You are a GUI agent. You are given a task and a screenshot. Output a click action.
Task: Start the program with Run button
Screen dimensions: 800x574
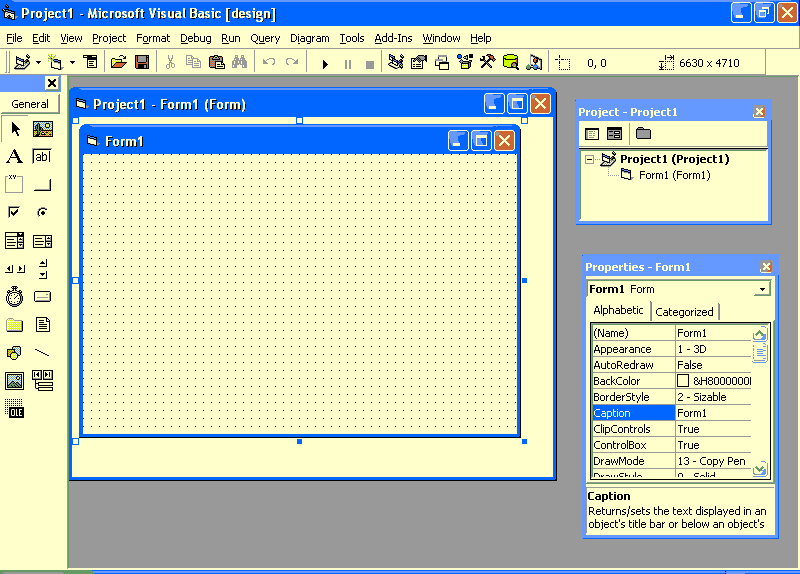pyautogui.click(x=325, y=64)
